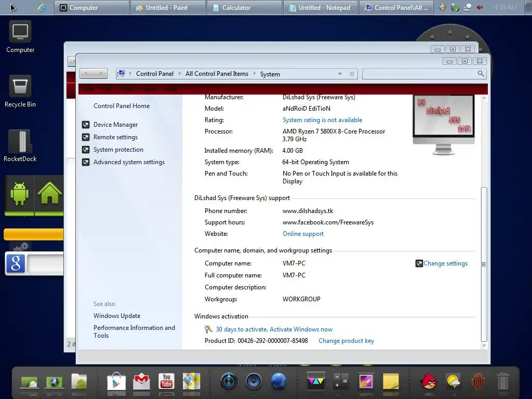The image size is (532, 399).
Task: Launch YouTube from the dock
Action: pos(166,381)
